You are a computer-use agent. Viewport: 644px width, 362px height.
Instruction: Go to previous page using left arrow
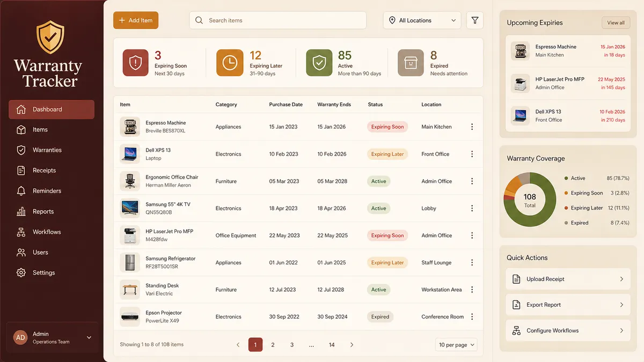point(238,345)
